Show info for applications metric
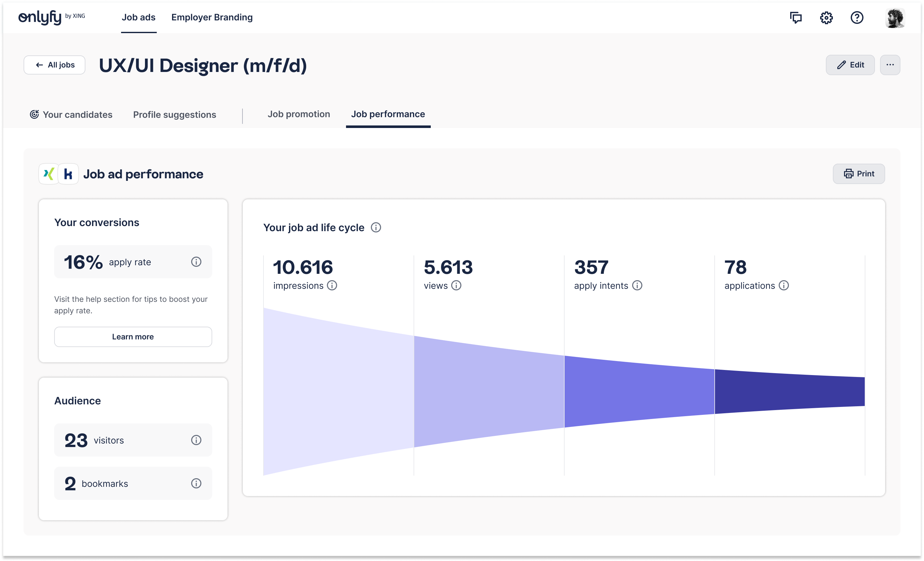This screenshot has height=561, width=924. [x=784, y=286]
